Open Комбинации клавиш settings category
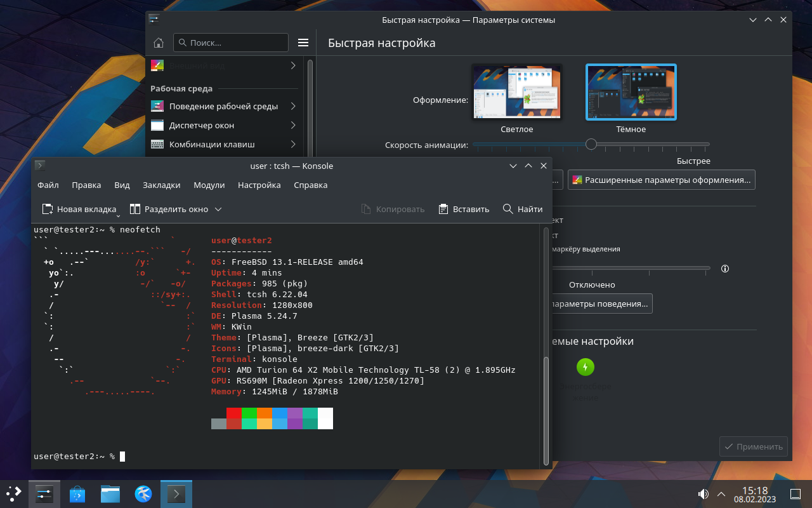Screen dimensions: 812x508 [224, 144]
